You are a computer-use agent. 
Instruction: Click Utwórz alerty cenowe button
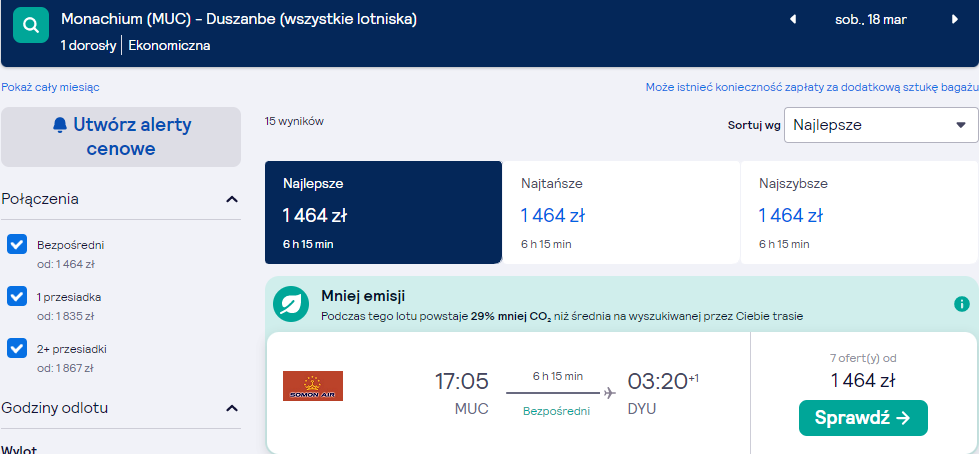point(121,137)
